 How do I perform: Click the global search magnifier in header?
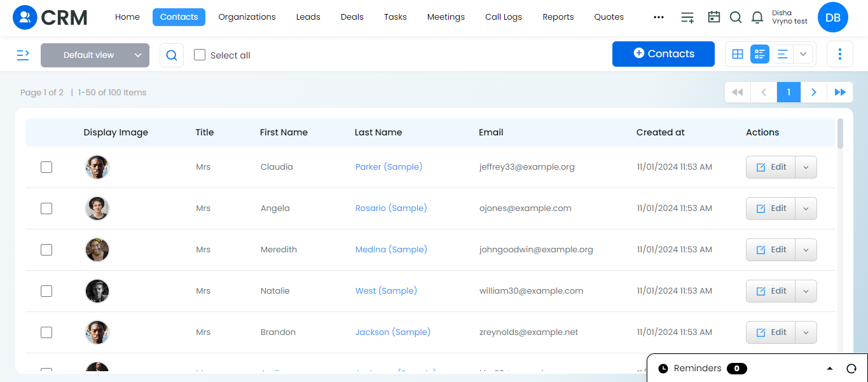(736, 17)
